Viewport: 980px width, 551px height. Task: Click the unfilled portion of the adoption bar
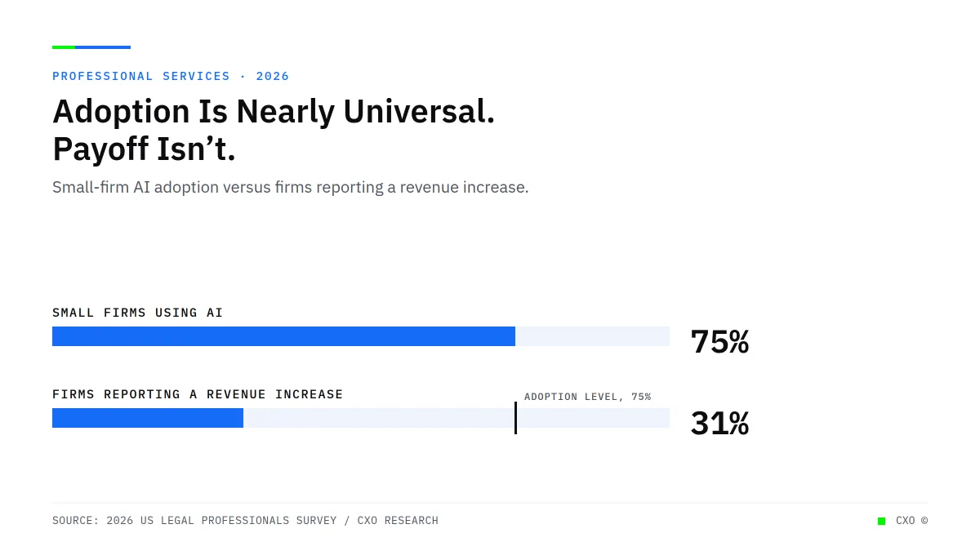point(592,336)
